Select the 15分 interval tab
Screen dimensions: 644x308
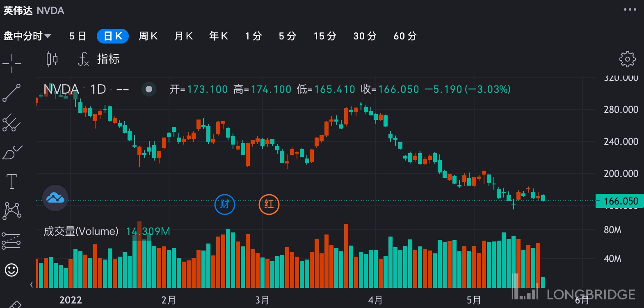tap(325, 36)
